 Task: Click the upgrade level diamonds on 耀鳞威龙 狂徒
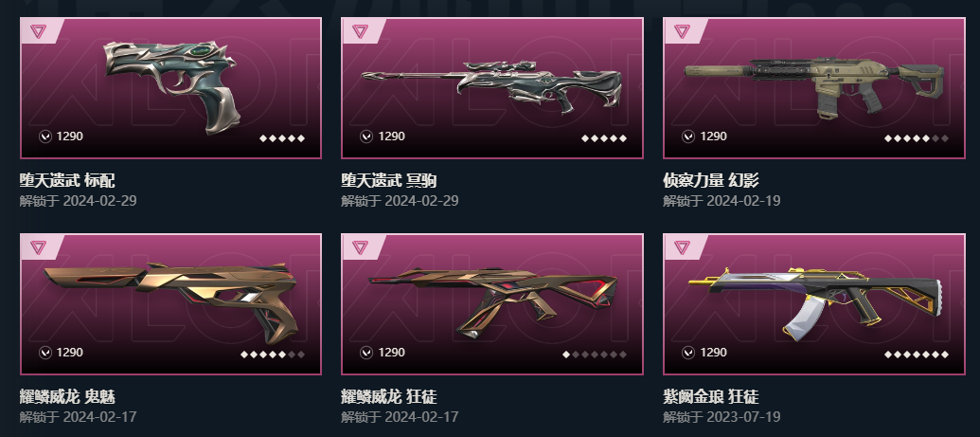click(x=595, y=355)
